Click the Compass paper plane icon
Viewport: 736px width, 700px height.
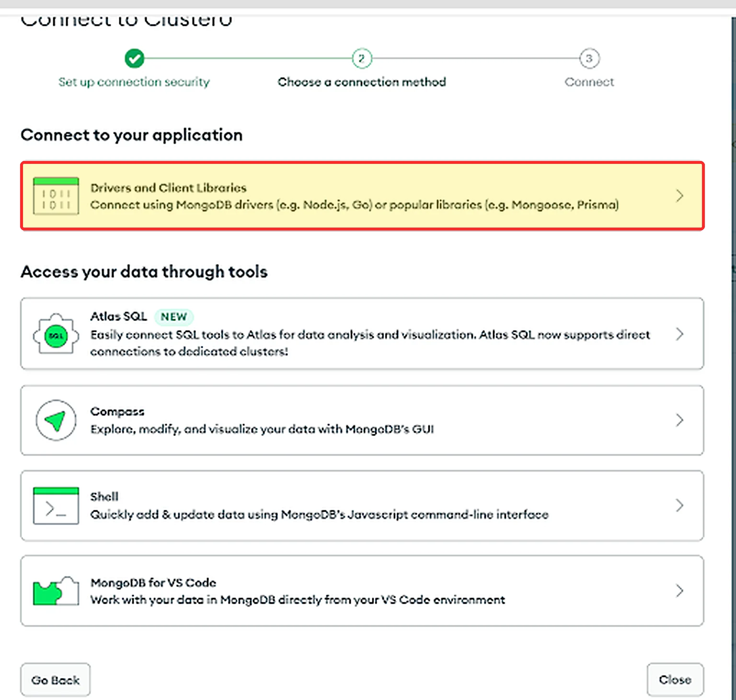tap(56, 420)
